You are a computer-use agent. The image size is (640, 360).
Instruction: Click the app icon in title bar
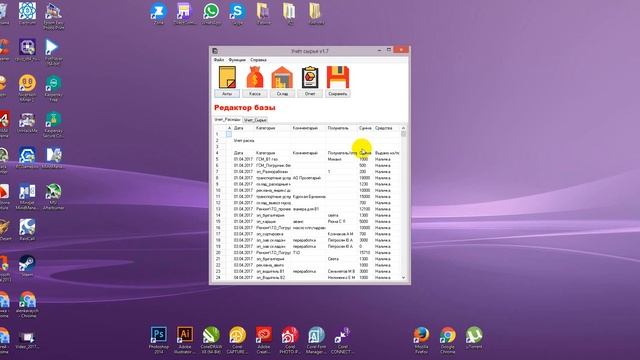tap(215, 51)
